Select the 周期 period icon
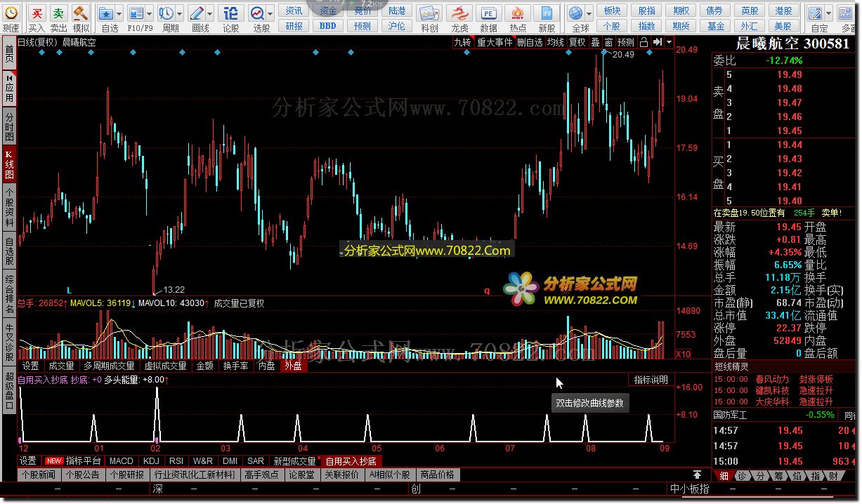862x504 pixels. (x=166, y=13)
